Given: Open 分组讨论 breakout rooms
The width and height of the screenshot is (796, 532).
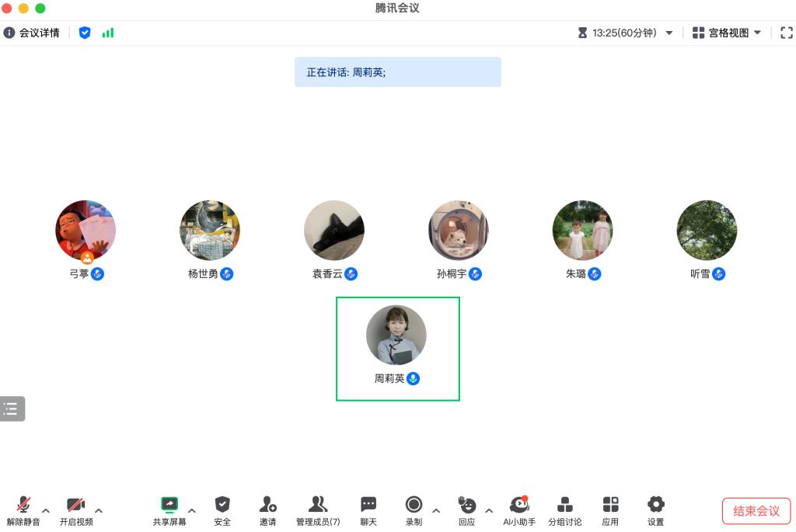Looking at the screenshot, I should 564,511.
